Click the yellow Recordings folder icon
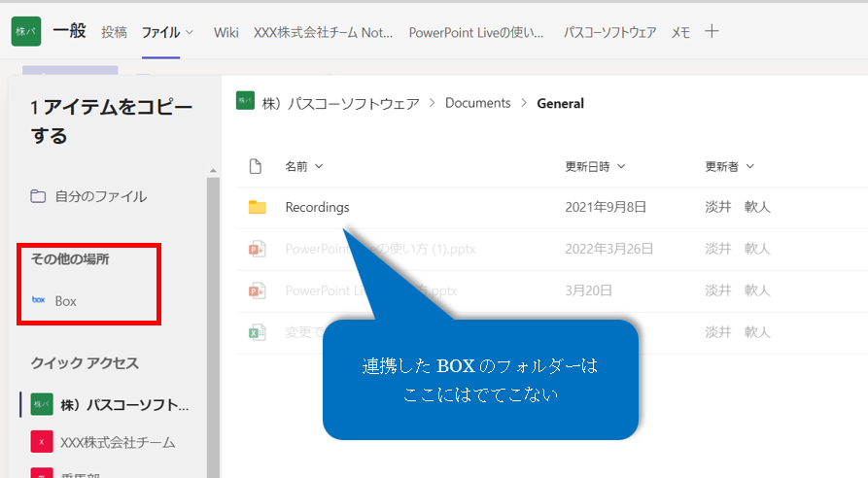The height and width of the screenshot is (478, 868). pos(257,207)
